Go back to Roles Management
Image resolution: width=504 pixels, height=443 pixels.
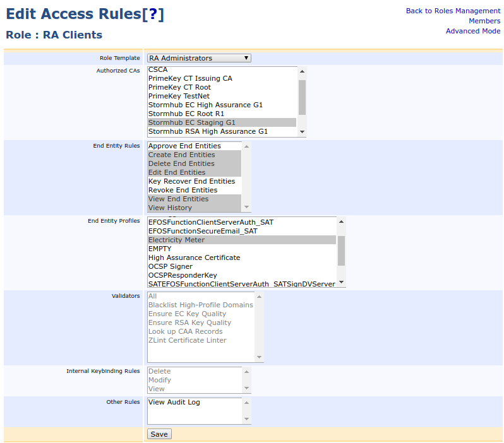click(453, 11)
